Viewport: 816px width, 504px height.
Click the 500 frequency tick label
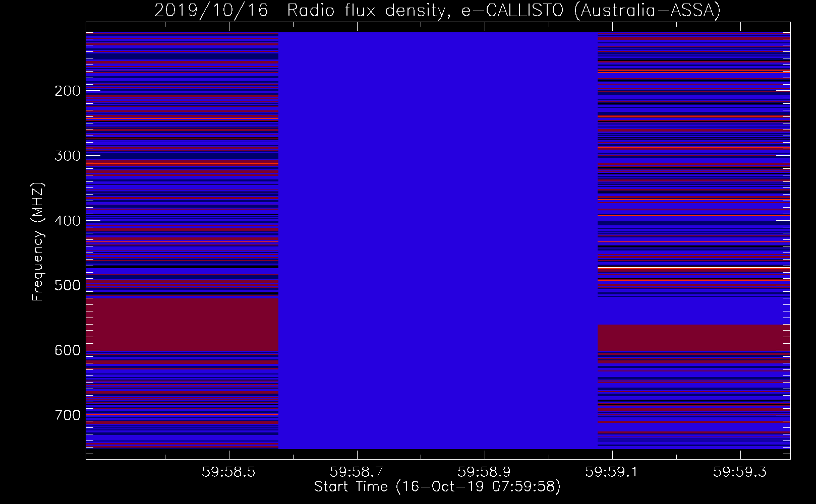(68, 285)
